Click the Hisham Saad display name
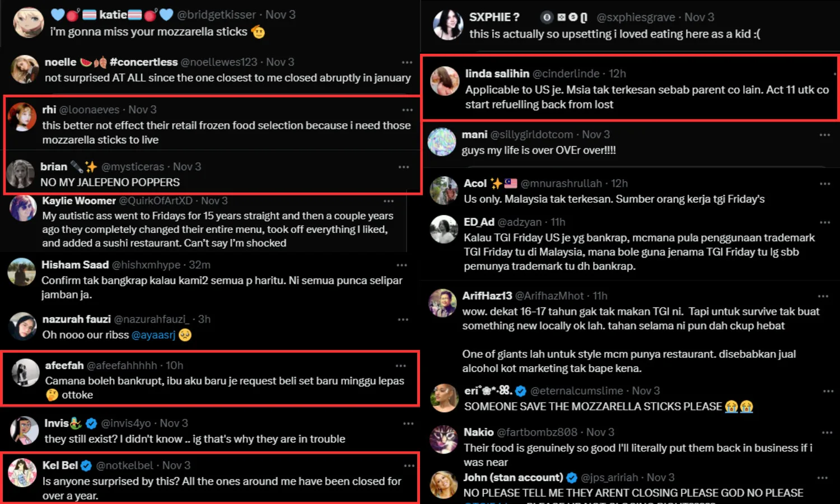This screenshot has width=840, height=504. pos(75,265)
